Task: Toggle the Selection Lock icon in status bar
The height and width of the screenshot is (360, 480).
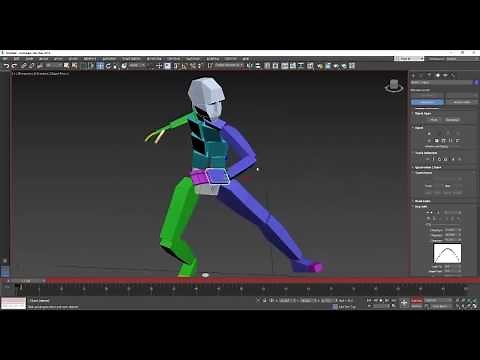Action: pyautogui.click(x=264, y=300)
